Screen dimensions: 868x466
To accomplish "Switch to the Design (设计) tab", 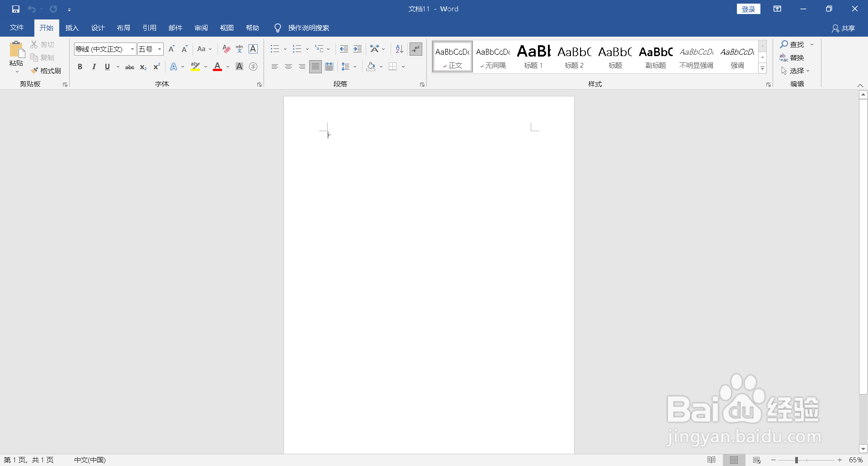I will pyautogui.click(x=98, y=28).
